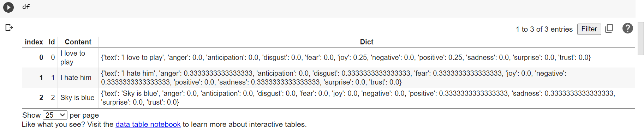
Task: Expand the rows per page dropdown
Action: 55,115
